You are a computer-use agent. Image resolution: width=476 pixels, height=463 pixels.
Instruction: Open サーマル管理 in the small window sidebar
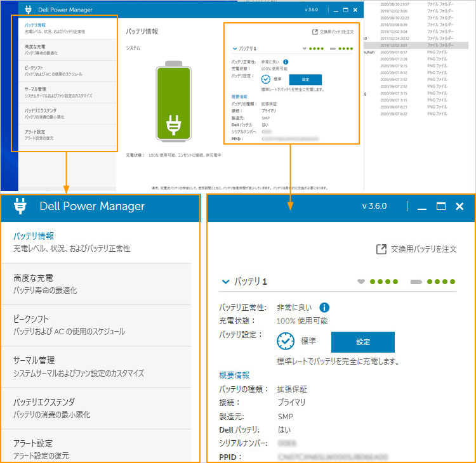[67, 92]
